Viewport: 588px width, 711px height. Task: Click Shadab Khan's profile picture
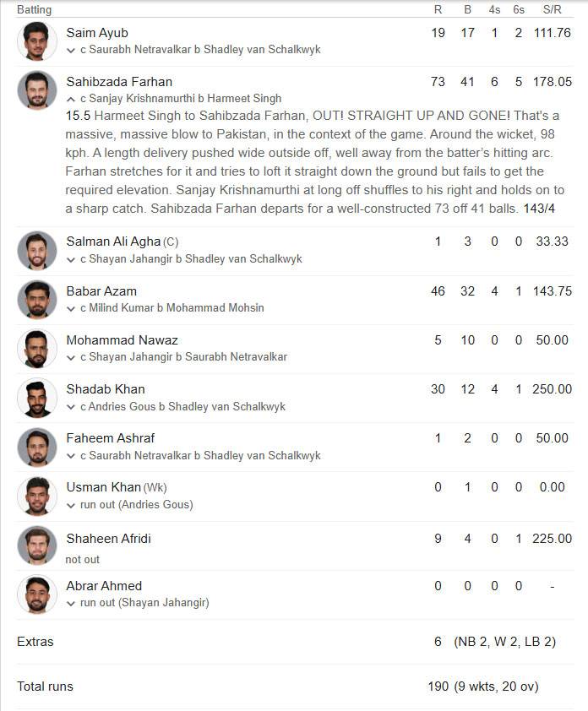click(x=37, y=398)
